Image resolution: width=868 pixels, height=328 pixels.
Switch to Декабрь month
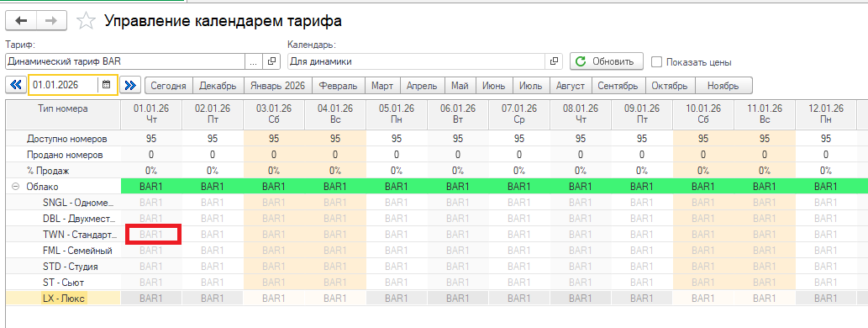pos(218,86)
